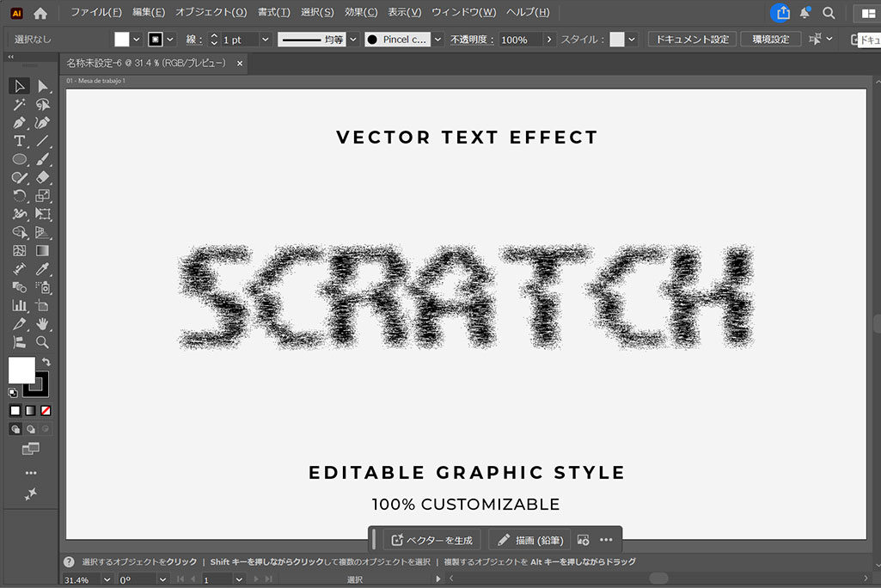Click the ドキュメント設定 button
Screen dimensions: 881x588
click(691, 40)
